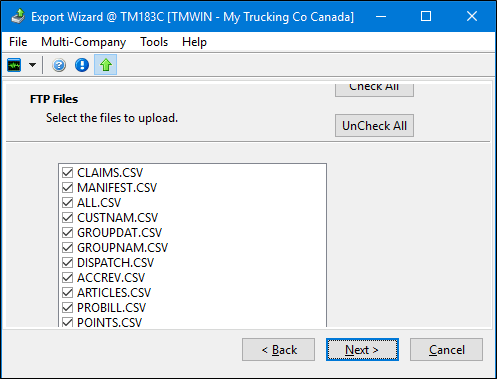The width and height of the screenshot is (497, 379).
Task: Click the blue exclamation mark icon
Action: (82, 65)
